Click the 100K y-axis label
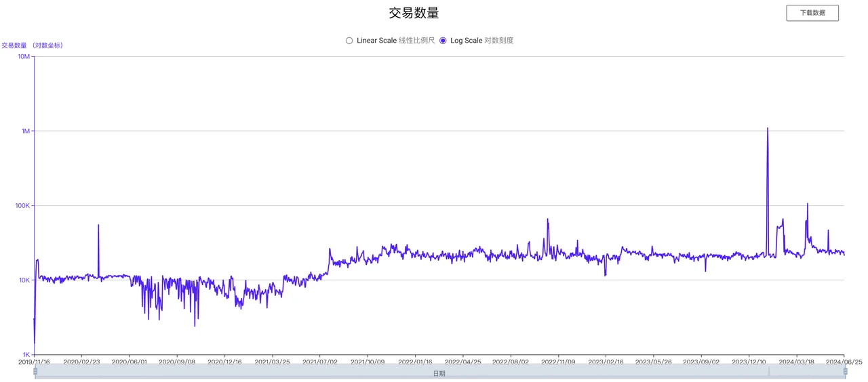 (22, 205)
